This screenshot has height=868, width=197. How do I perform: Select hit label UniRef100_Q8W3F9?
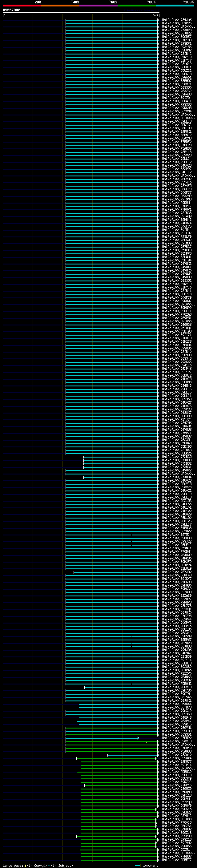(177, 778)
